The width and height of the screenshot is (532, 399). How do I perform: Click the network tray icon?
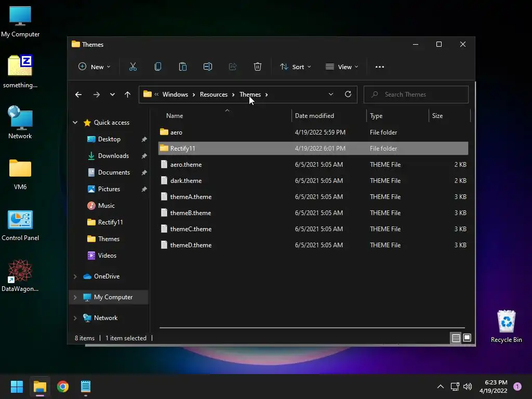(x=455, y=387)
